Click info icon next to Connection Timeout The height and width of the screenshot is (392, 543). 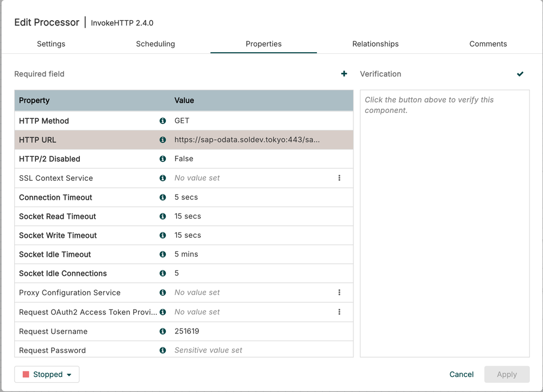pyautogui.click(x=163, y=197)
